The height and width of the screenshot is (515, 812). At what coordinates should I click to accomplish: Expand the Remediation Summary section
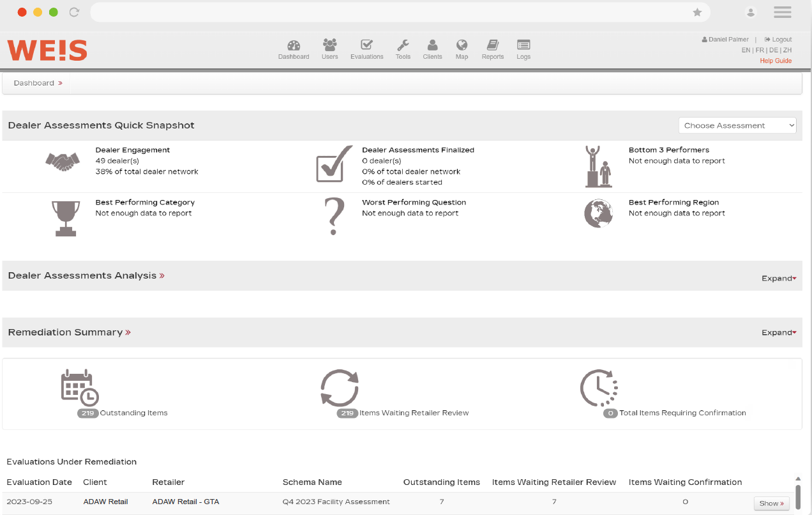tap(778, 333)
